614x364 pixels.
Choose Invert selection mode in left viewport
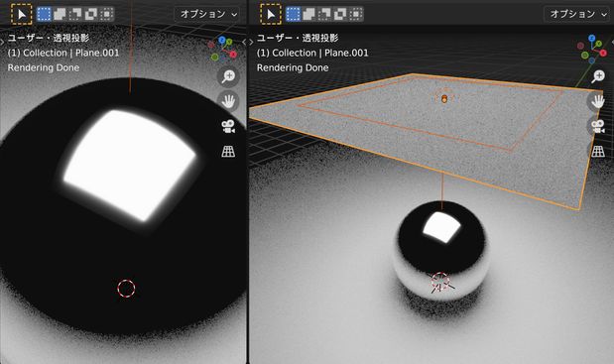pos(91,14)
